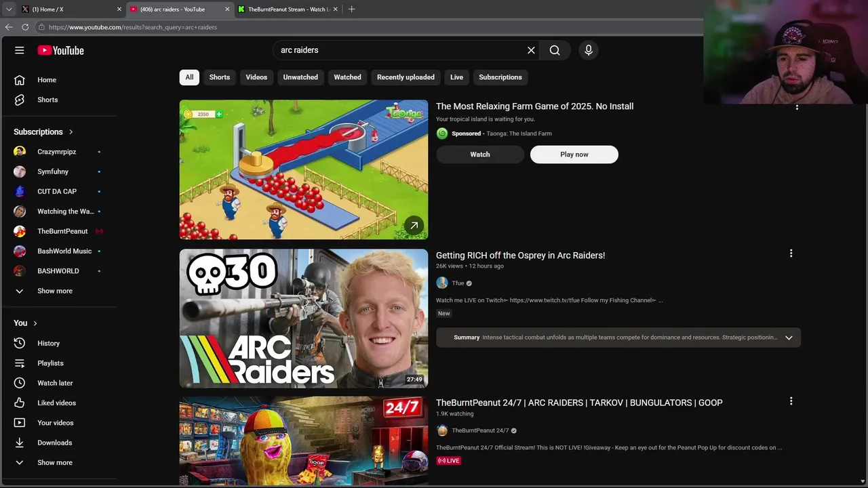
Task: Open the Tfue ARC Raiders video thumbnail
Action: (x=304, y=319)
